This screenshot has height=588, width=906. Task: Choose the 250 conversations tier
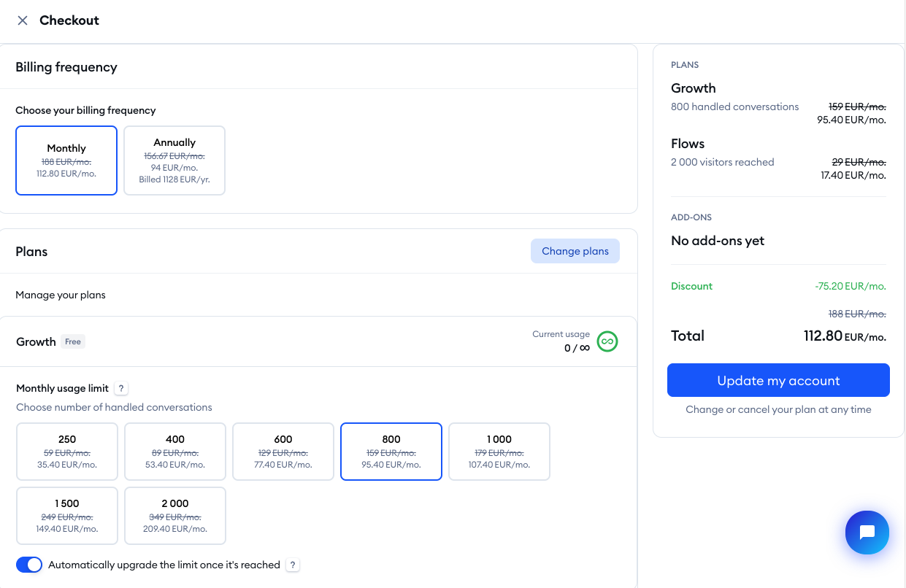pyautogui.click(x=66, y=452)
